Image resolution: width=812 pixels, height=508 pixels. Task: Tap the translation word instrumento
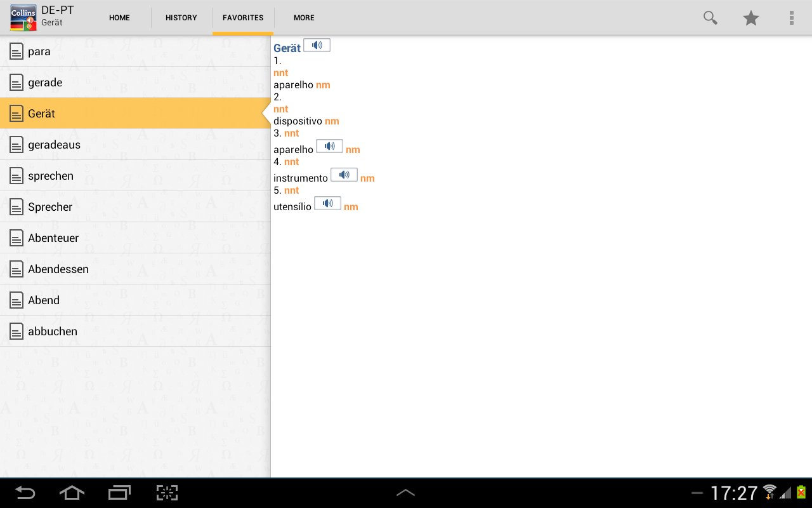click(x=301, y=178)
